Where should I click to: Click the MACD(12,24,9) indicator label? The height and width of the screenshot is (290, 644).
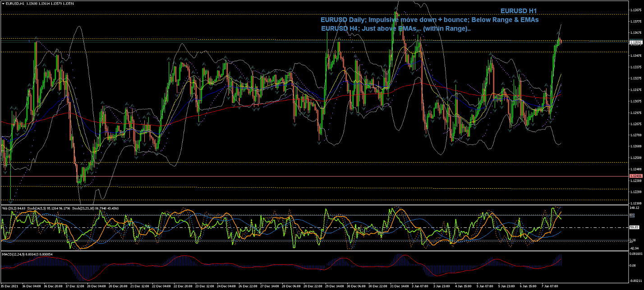click(x=14, y=254)
